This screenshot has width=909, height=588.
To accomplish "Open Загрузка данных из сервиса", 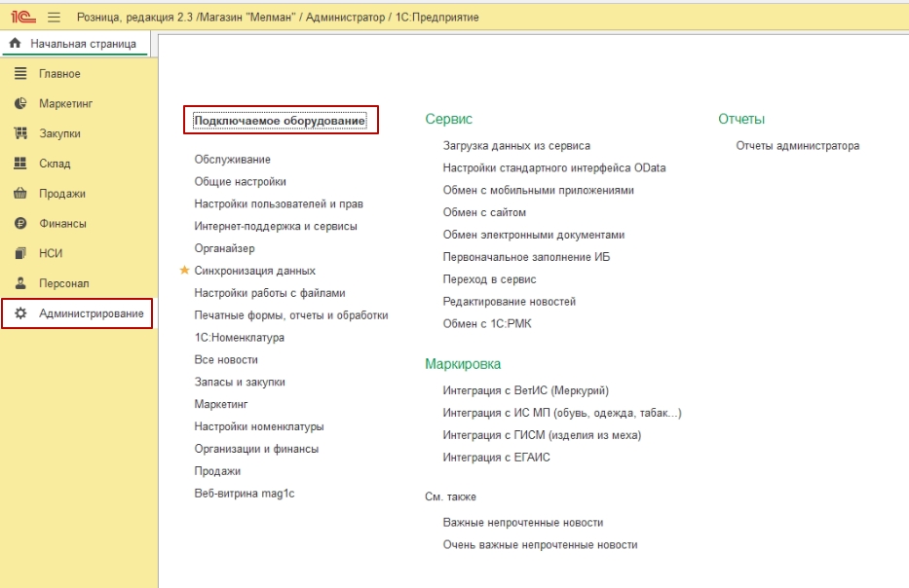I will click(516, 146).
